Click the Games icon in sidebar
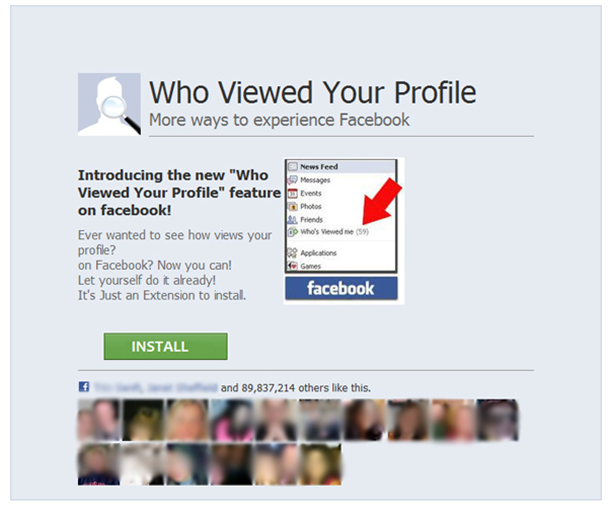The width and height of the screenshot is (612, 514). click(292, 266)
